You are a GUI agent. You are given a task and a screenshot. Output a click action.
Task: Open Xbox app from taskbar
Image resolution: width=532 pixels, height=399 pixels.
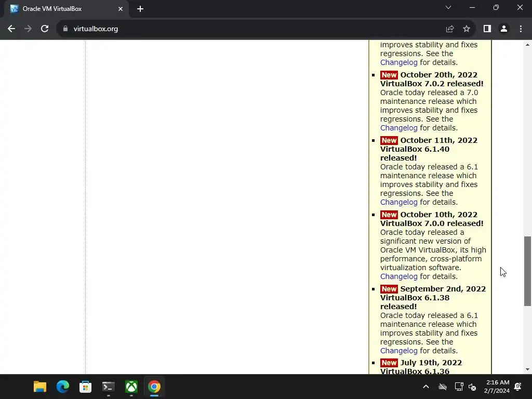[x=131, y=387]
